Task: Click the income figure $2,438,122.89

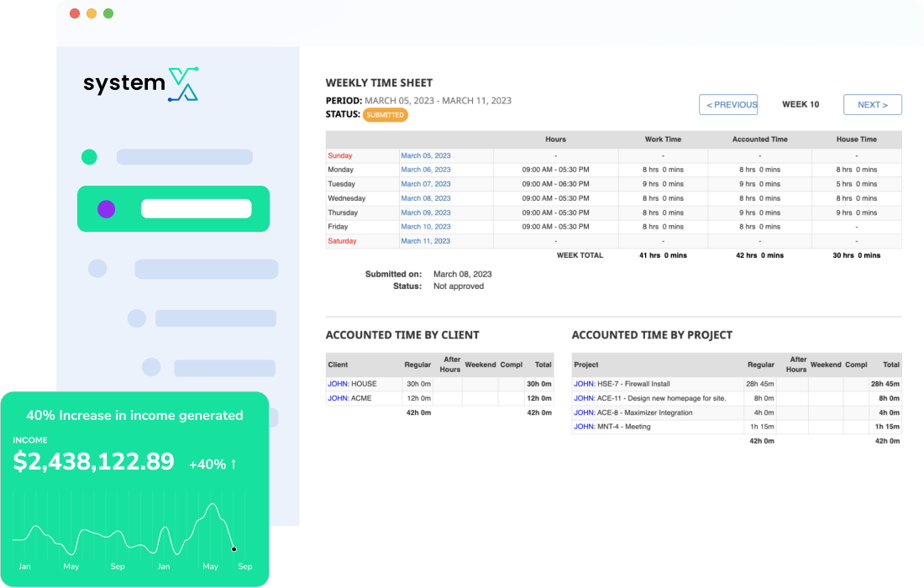Action: (x=94, y=461)
